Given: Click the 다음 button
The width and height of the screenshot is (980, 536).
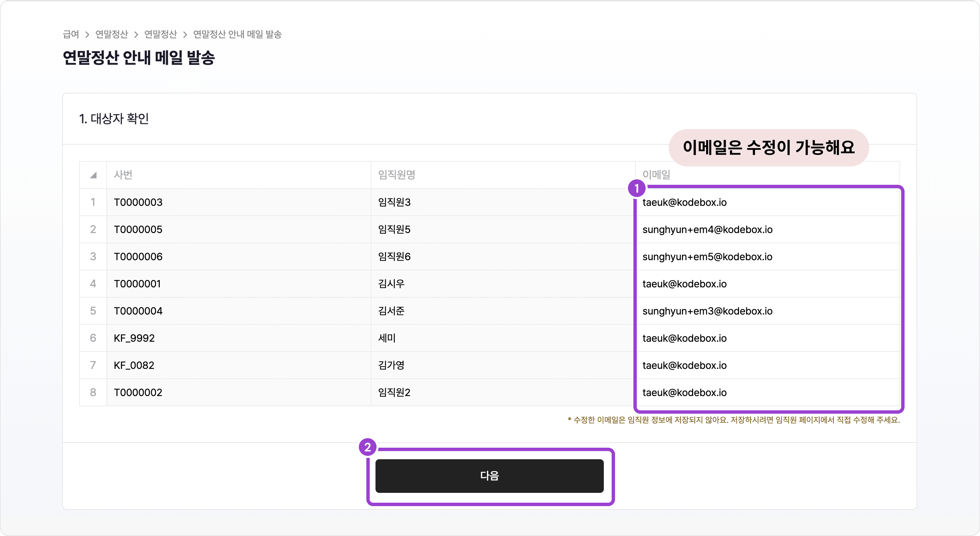Looking at the screenshot, I should click(x=489, y=476).
